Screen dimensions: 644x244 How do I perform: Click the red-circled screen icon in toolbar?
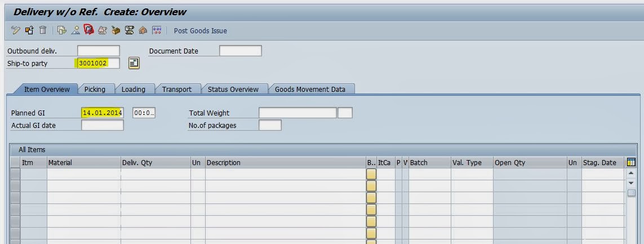click(88, 30)
